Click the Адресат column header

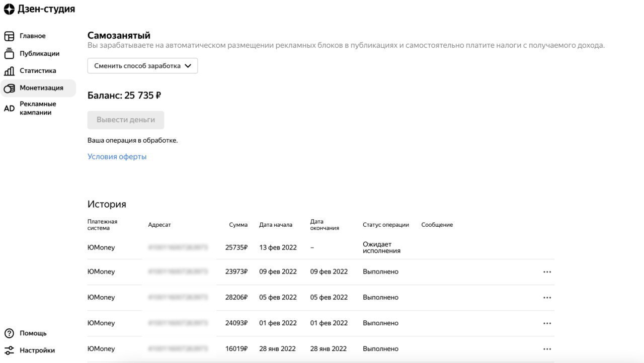159,225
